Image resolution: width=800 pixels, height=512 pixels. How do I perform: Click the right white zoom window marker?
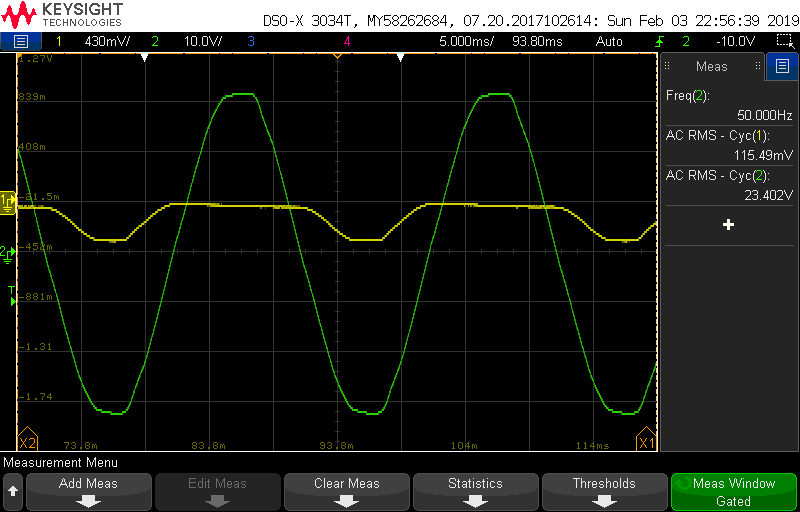click(x=401, y=58)
